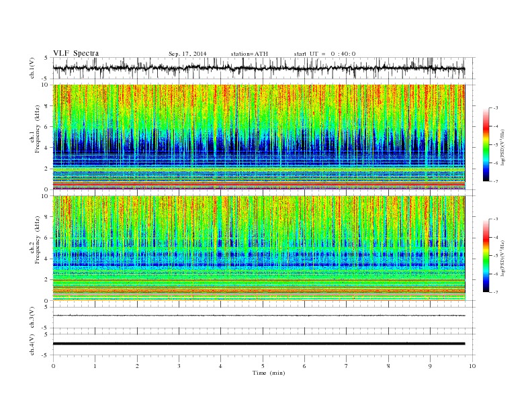532x411 pixels.
Task: Click the time axis tick label "4"
Action: tap(221, 366)
